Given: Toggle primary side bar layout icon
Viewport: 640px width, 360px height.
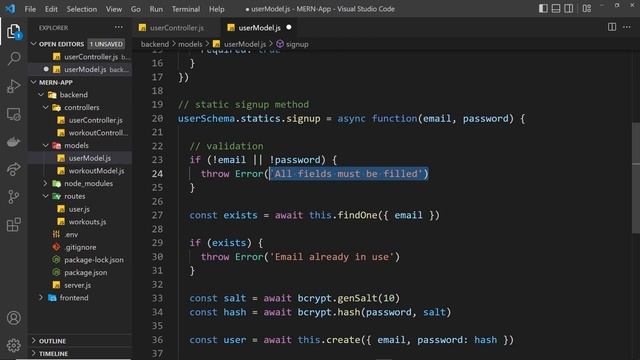Looking at the screenshot, I should 543,9.
